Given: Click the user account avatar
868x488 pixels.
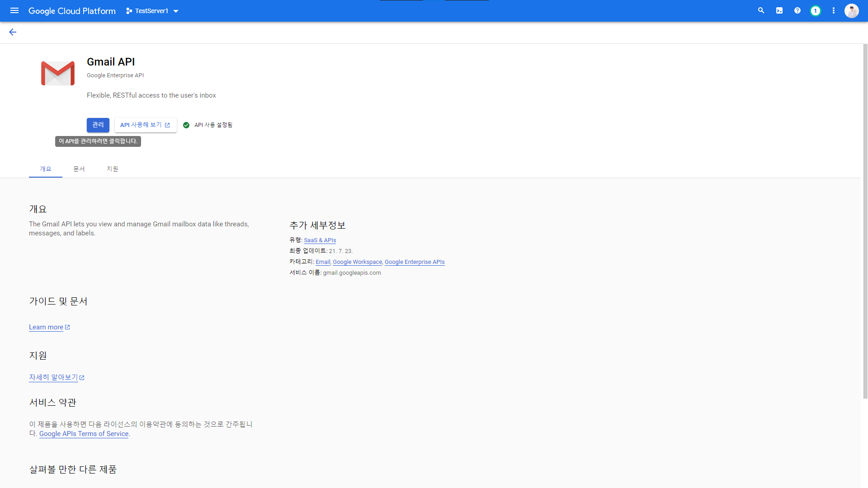Looking at the screenshot, I should [851, 10].
